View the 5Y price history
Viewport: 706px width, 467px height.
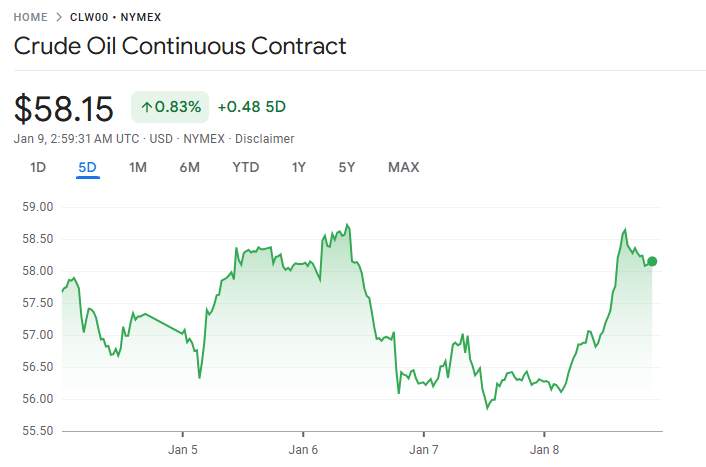click(347, 167)
